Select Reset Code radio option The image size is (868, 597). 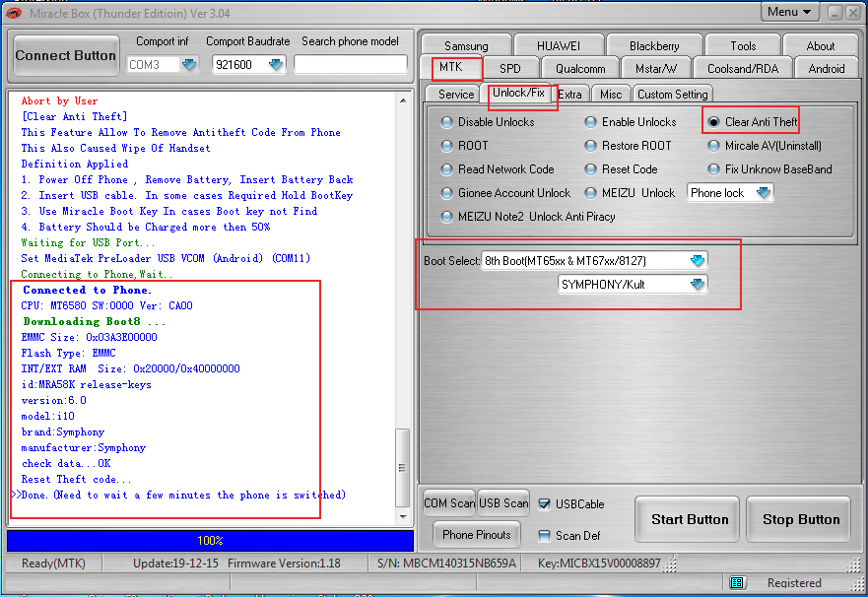[x=591, y=169]
